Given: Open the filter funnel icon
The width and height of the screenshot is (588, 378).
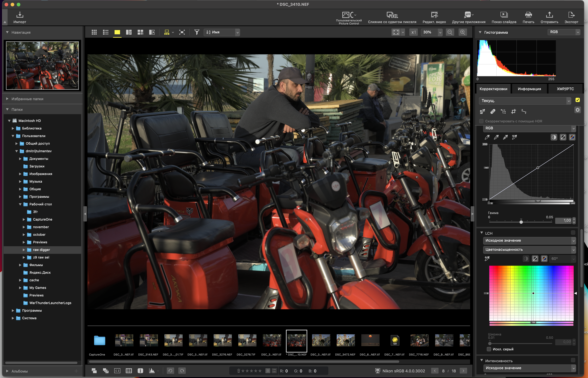Looking at the screenshot, I should click(197, 32).
